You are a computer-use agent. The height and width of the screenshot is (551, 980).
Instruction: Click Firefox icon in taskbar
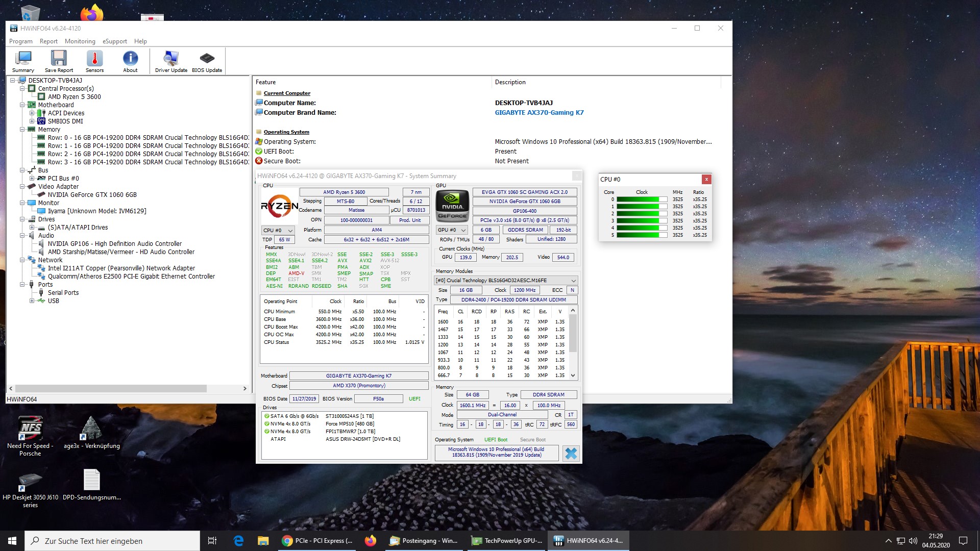click(x=371, y=541)
